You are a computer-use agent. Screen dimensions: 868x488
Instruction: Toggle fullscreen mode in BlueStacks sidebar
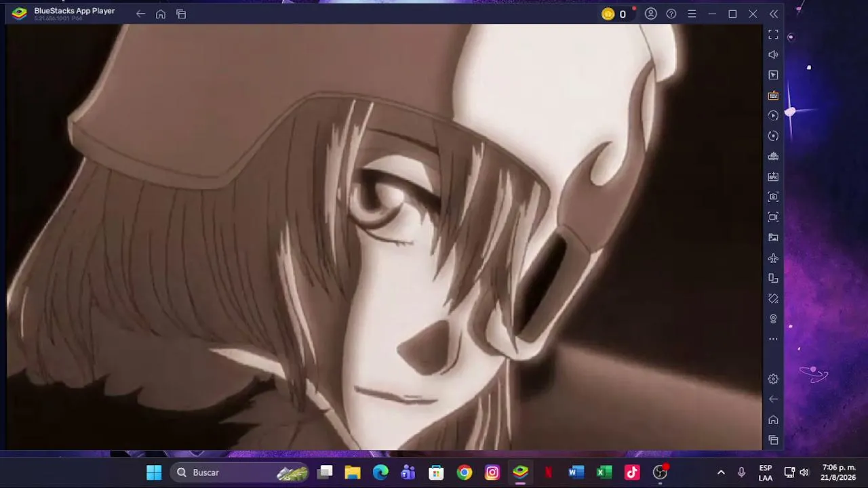(773, 34)
